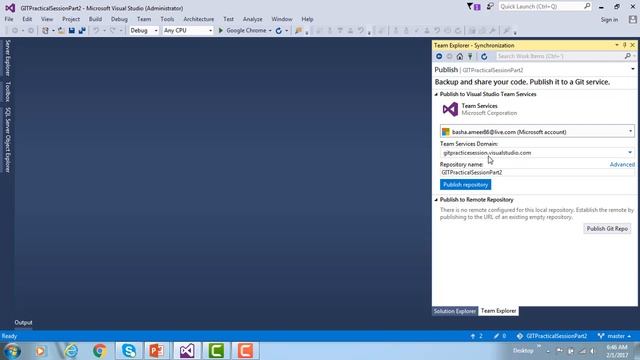Screen dimensions: 640x360
Task: Click the Publish Git Repo button
Action: [607, 229]
